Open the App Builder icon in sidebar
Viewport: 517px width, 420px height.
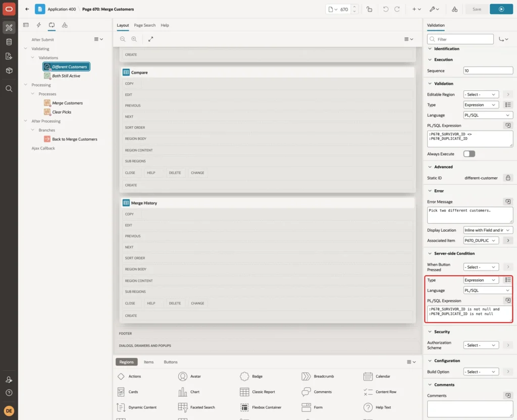pos(9,27)
